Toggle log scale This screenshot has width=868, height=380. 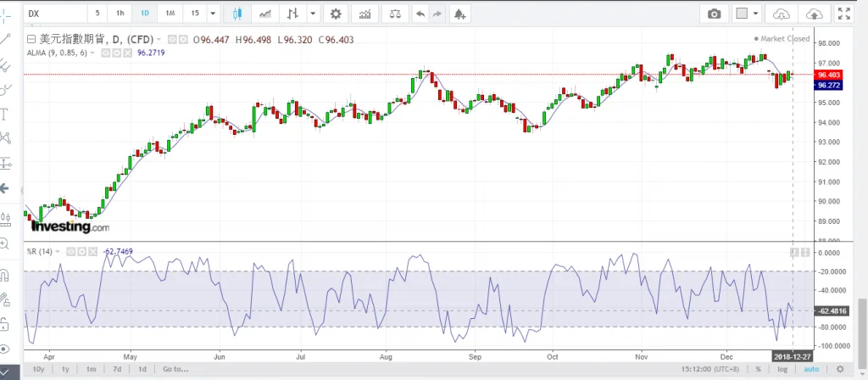[782, 369]
